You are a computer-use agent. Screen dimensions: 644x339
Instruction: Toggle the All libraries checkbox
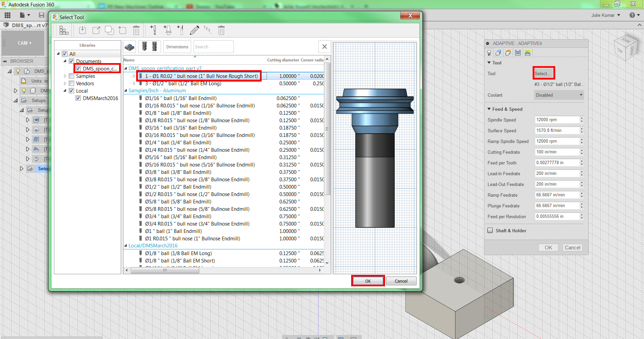click(x=65, y=54)
